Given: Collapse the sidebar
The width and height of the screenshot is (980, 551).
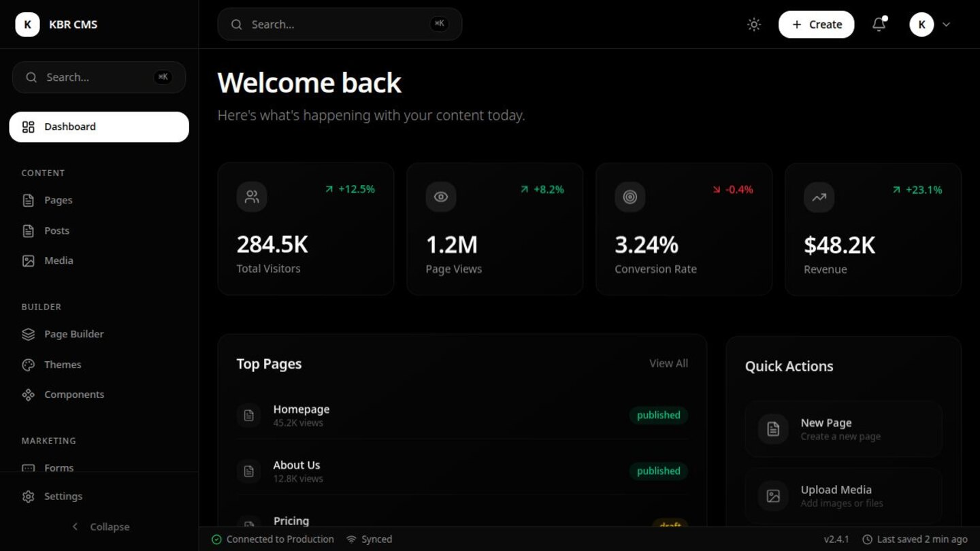Looking at the screenshot, I should click(x=99, y=527).
